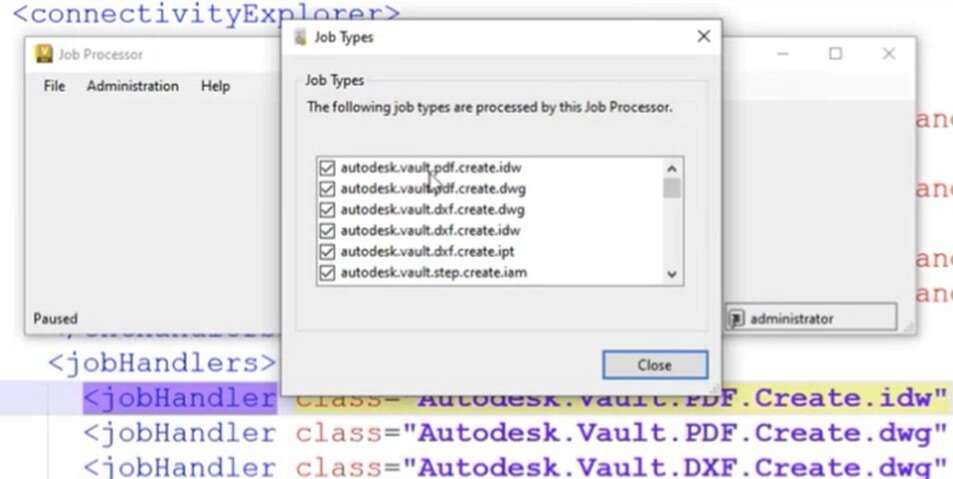Minimize the Job Processor window
This screenshot has height=479, width=953.
782,54
